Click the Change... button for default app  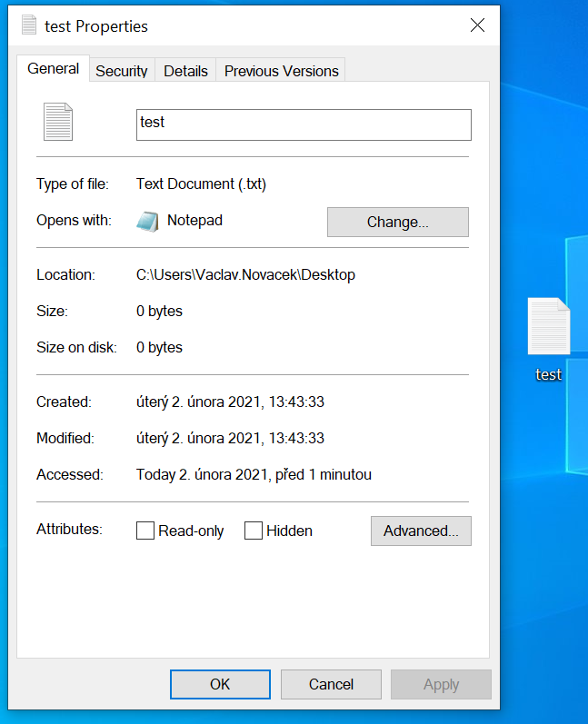(x=398, y=222)
